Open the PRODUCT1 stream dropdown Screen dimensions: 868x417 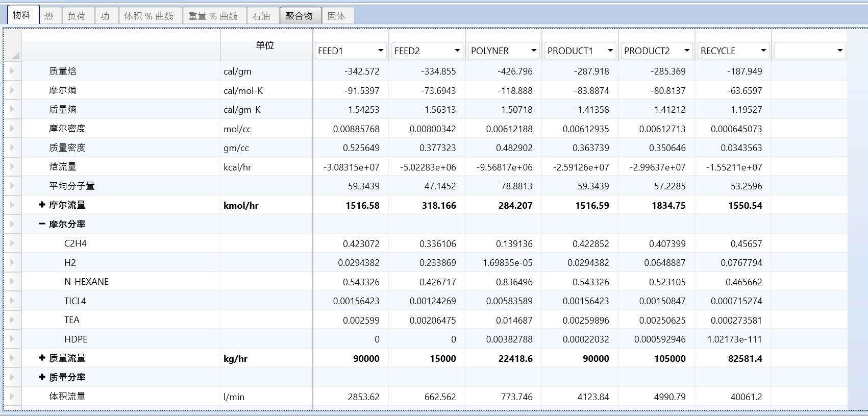pos(610,51)
